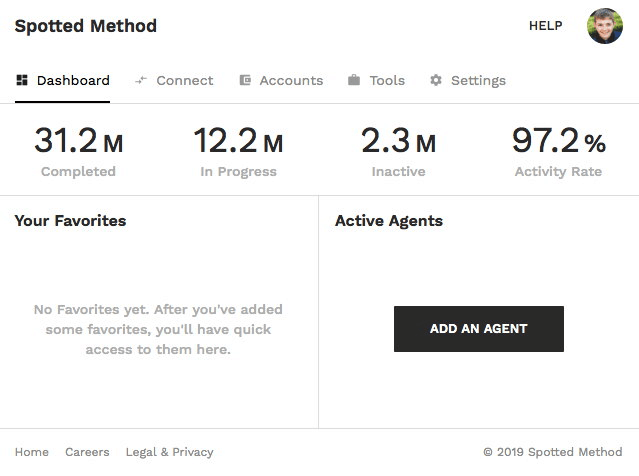Click the 12.2 M In Progress stat

point(238,151)
